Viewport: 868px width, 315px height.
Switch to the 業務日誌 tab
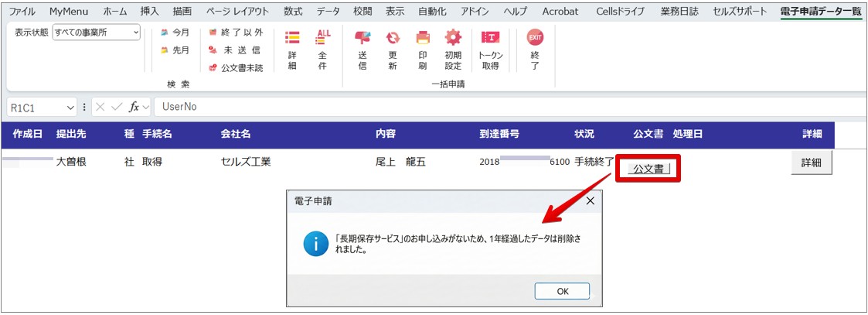coord(679,11)
